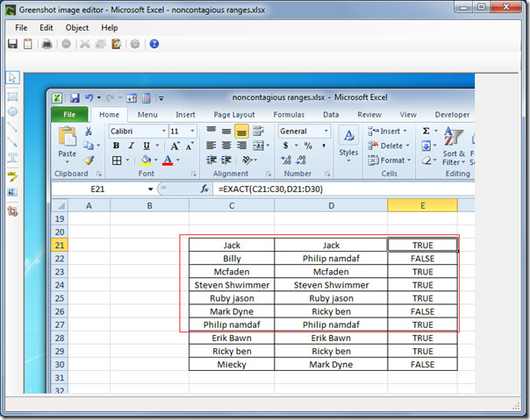Open Greenshot's File menu

(21, 28)
